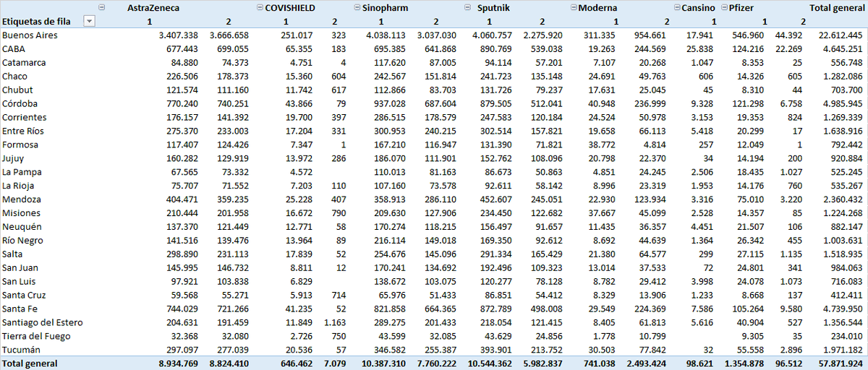The image size is (868, 370).
Task: Select the Salta row label
Action: tap(12, 254)
